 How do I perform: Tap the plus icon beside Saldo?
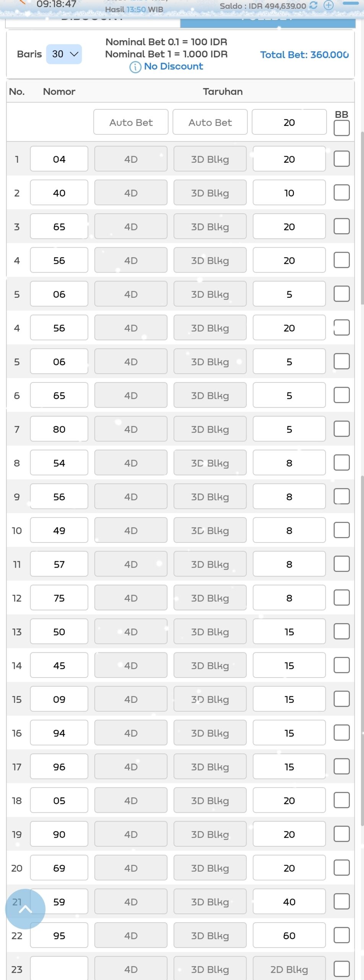click(328, 5)
